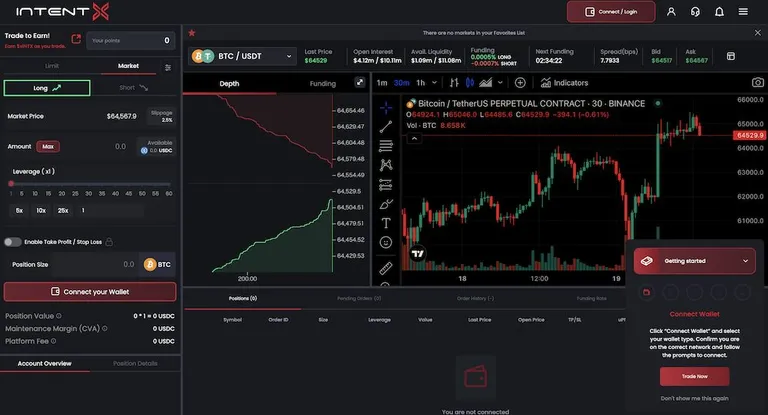
Task: Expand the timeframe interval dropdown
Action: coord(434,83)
